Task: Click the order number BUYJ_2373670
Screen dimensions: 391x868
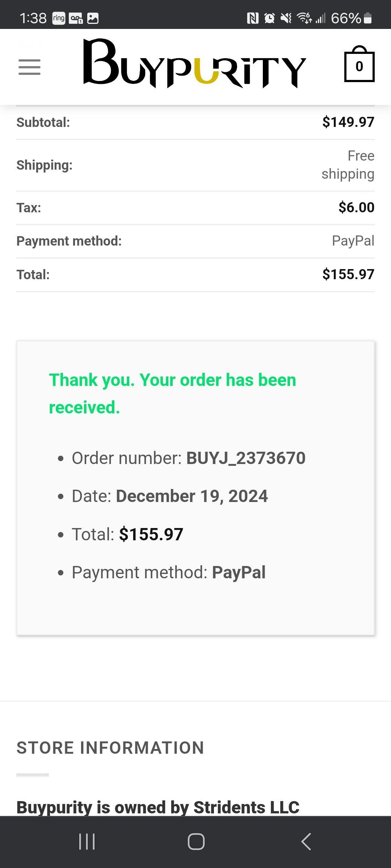Action: click(x=246, y=458)
